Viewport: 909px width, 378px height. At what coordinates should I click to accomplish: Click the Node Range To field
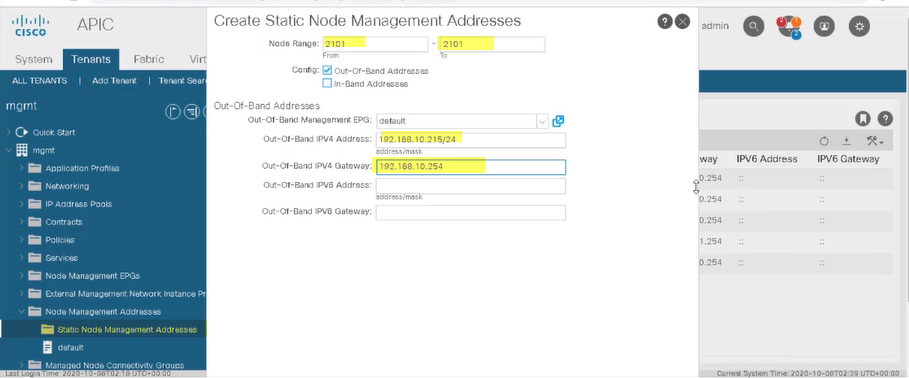pyautogui.click(x=492, y=44)
